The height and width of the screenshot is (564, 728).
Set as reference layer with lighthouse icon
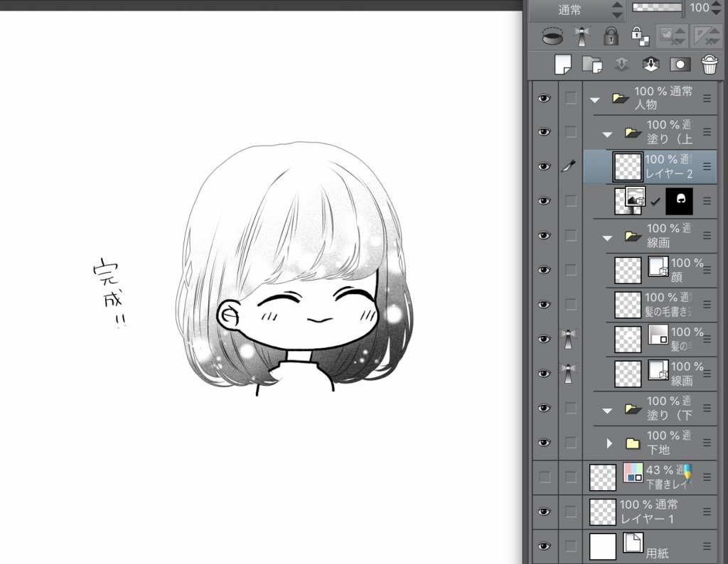[x=582, y=36]
